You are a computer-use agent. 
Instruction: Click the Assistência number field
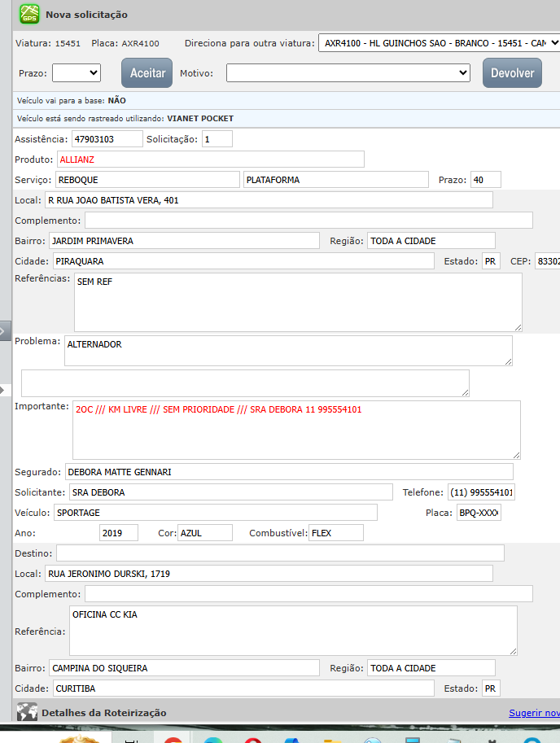[107, 139]
